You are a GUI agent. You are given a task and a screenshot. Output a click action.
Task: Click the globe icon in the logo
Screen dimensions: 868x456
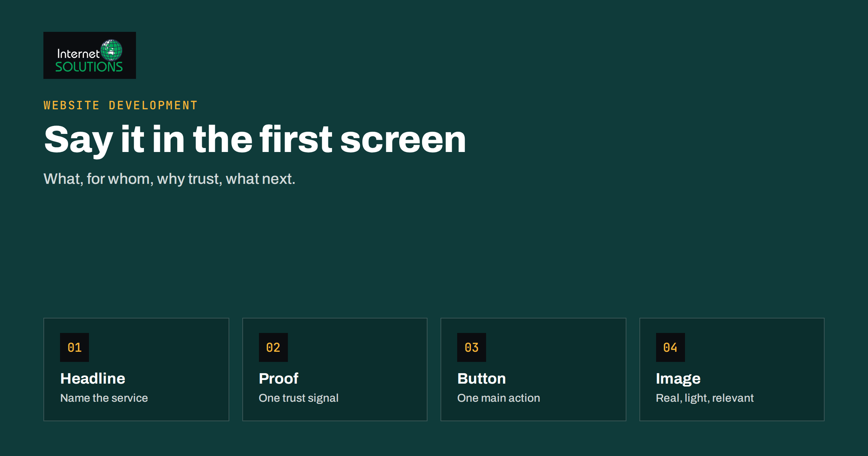click(x=111, y=50)
